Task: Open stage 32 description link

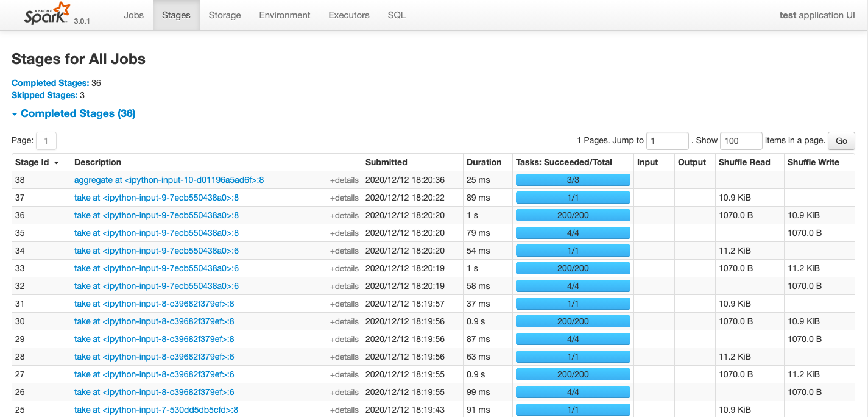Action: 157,286
